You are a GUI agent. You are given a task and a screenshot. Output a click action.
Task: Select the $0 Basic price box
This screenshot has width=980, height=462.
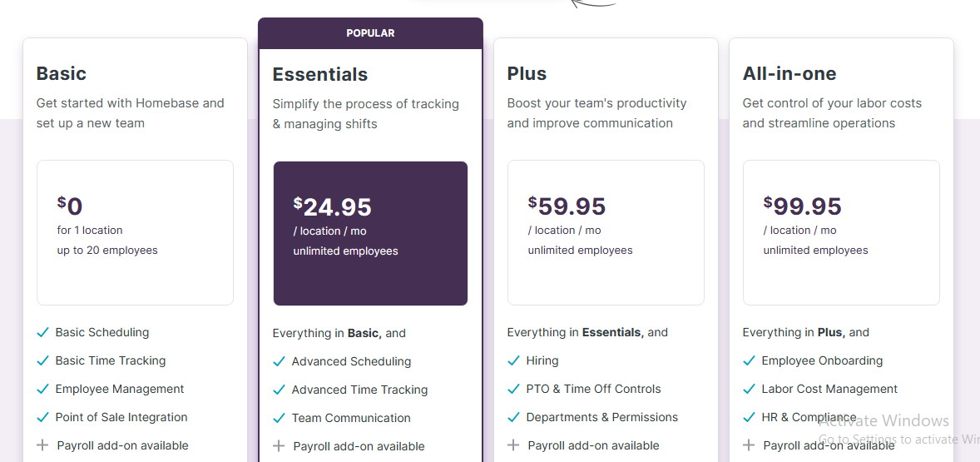tap(135, 232)
